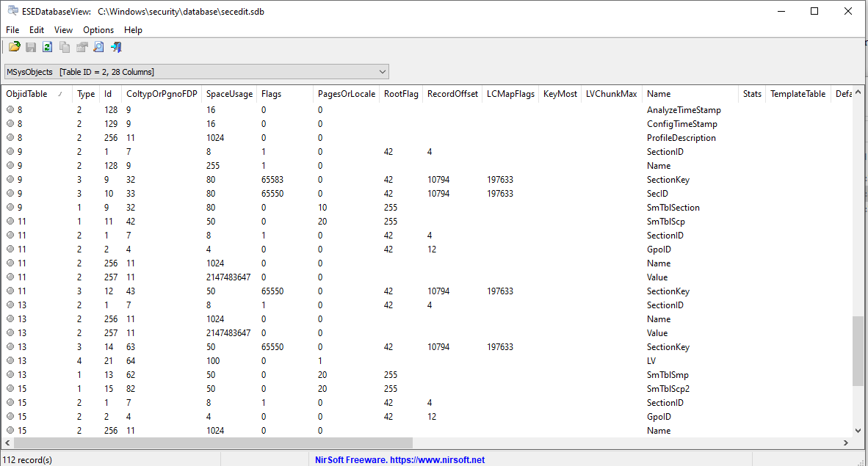This screenshot has width=868, height=466.
Task: Click SpaceUsage '255' in ObjidTable 9 Name row
Action: click(213, 166)
